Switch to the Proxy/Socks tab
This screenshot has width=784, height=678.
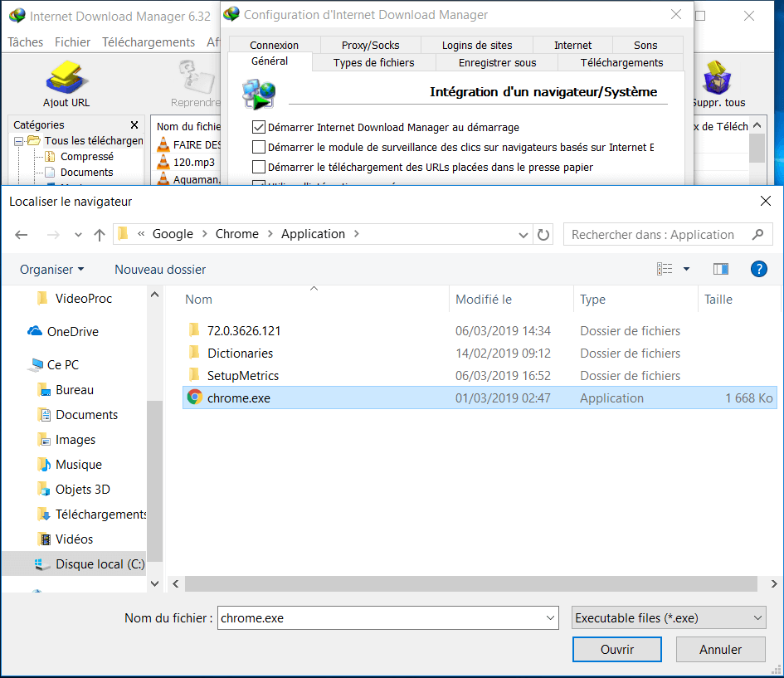tap(371, 45)
